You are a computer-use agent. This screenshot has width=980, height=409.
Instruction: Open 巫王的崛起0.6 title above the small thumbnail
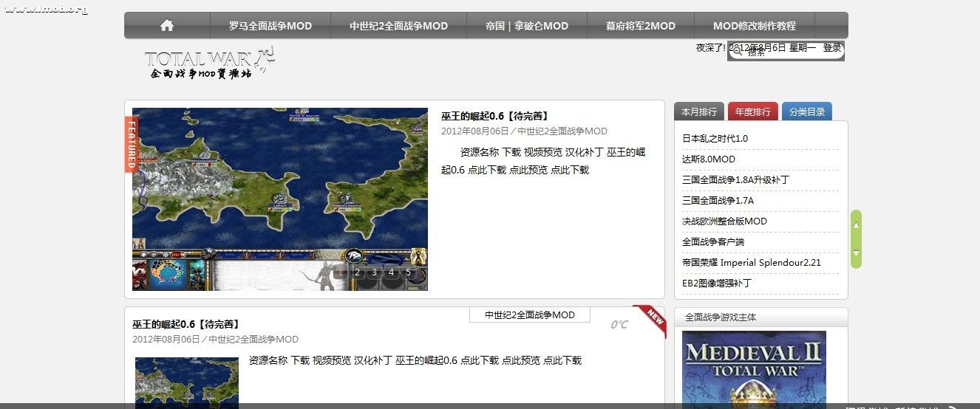pyautogui.click(x=187, y=324)
